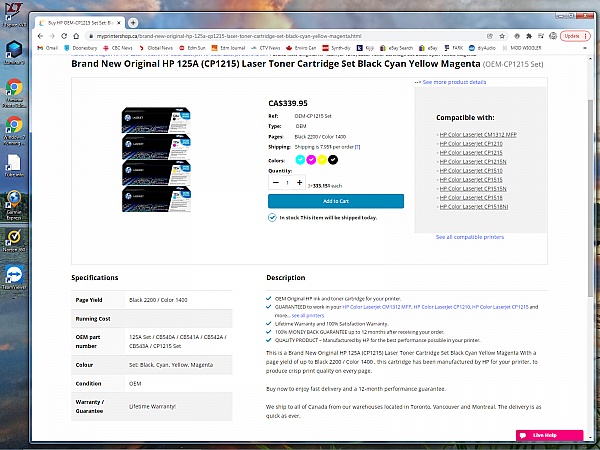
Task: Open the Tube info file shortcut
Action: click(14, 166)
